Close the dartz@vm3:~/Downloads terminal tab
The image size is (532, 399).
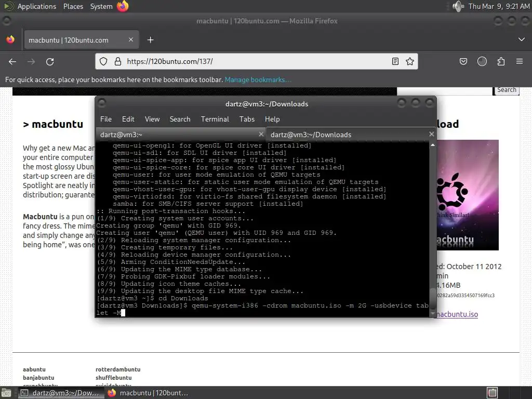click(x=432, y=134)
